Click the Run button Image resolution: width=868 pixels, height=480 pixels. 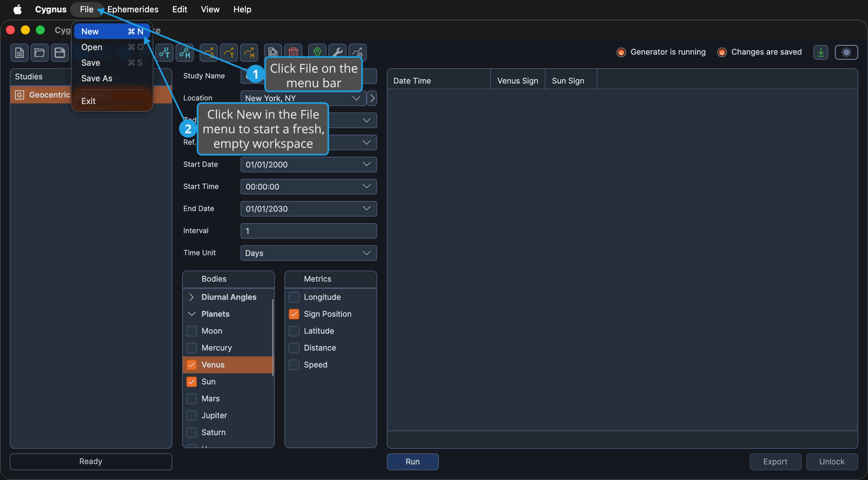413,462
